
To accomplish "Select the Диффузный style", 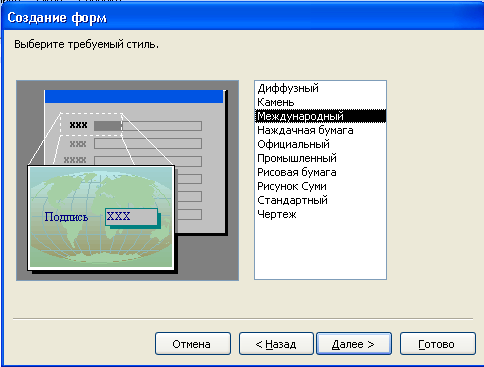I will [320, 88].
